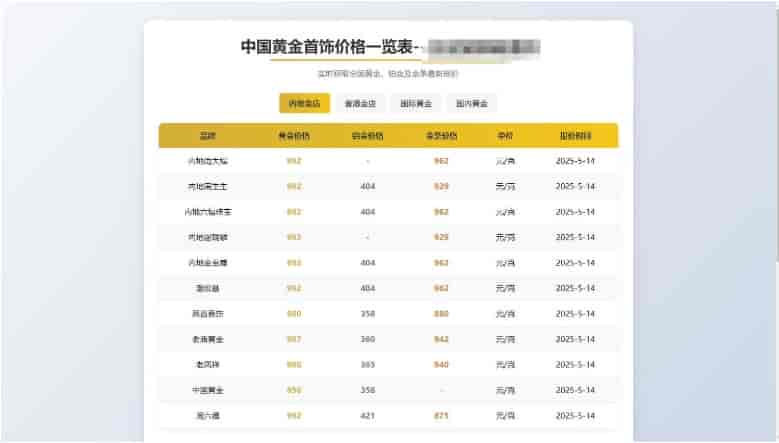Click the 2025-5-14 date in 内地周大福 row
The width and height of the screenshot is (779, 443).
(x=575, y=161)
